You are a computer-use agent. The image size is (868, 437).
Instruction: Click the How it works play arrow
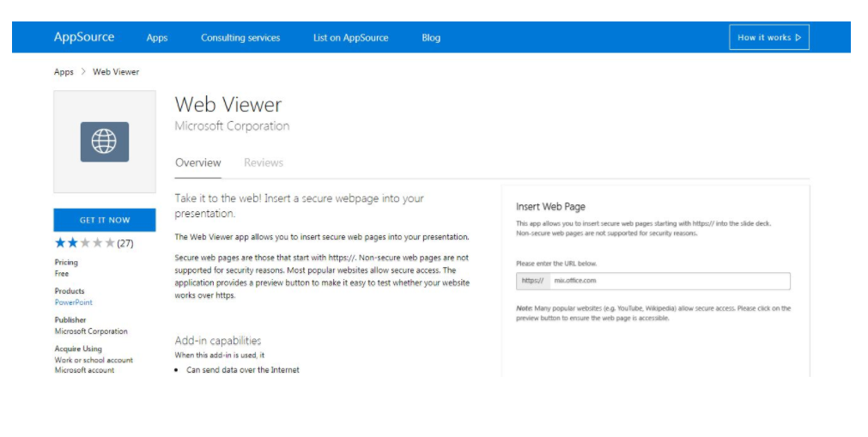click(x=798, y=38)
